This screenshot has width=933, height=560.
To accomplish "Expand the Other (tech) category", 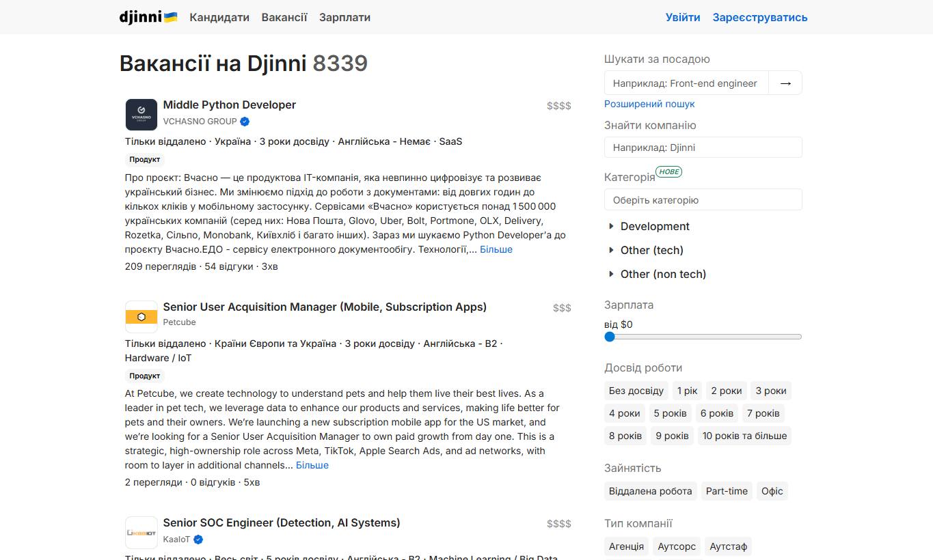I will pos(646,251).
